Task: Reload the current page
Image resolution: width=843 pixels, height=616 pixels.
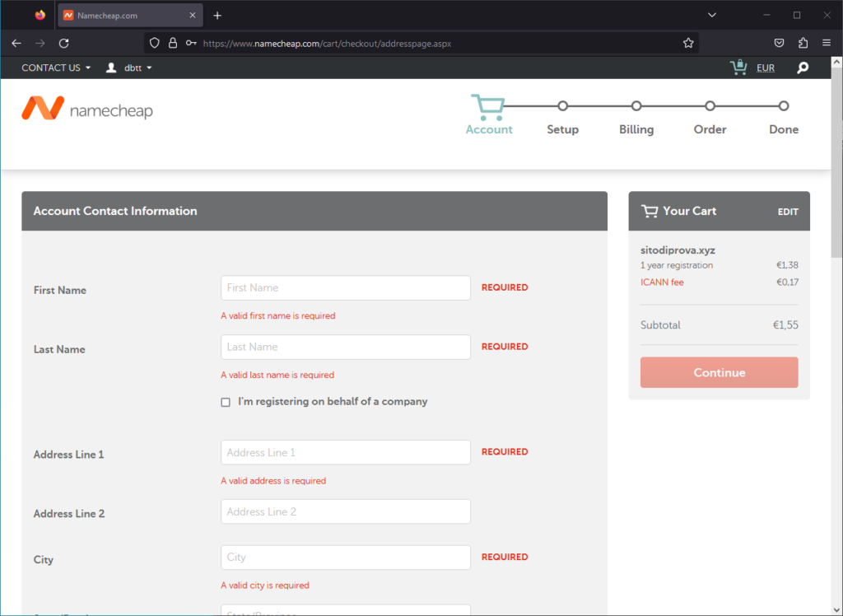Action: pos(64,43)
